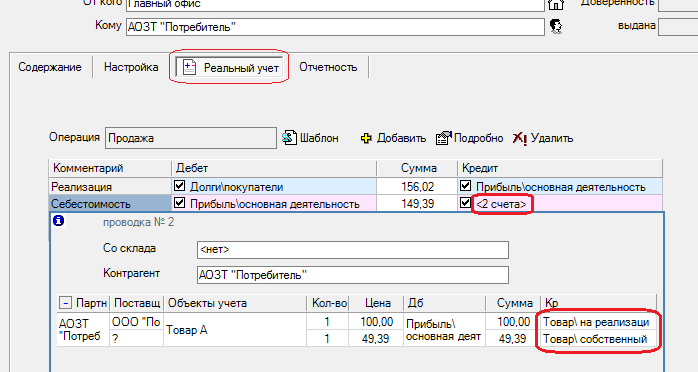Click the Контрагент field
Image resolution: width=698 pixels, height=372 pixels.
(x=353, y=275)
